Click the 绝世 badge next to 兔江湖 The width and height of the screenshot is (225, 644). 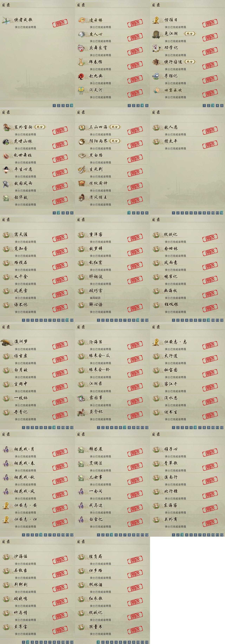coord(190,34)
